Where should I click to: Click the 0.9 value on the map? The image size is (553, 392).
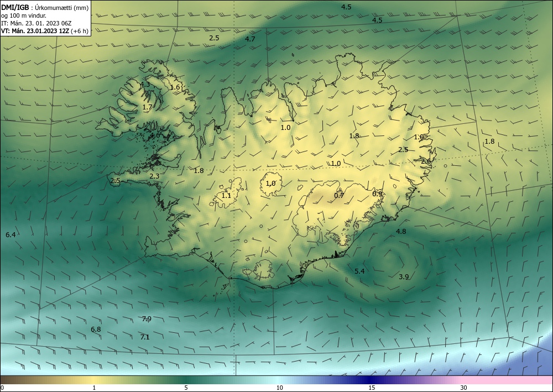tap(377, 194)
